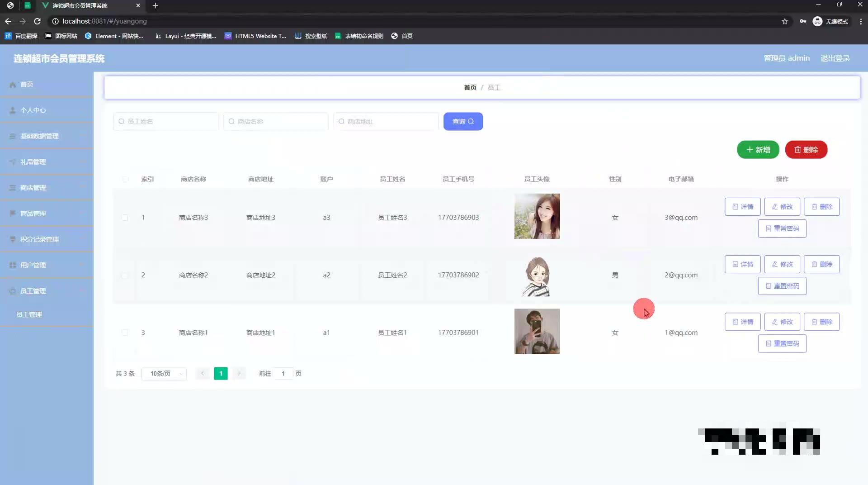This screenshot has height=485, width=868.
Task: Click 管理员 admin in the header
Action: click(x=787, y=58)
